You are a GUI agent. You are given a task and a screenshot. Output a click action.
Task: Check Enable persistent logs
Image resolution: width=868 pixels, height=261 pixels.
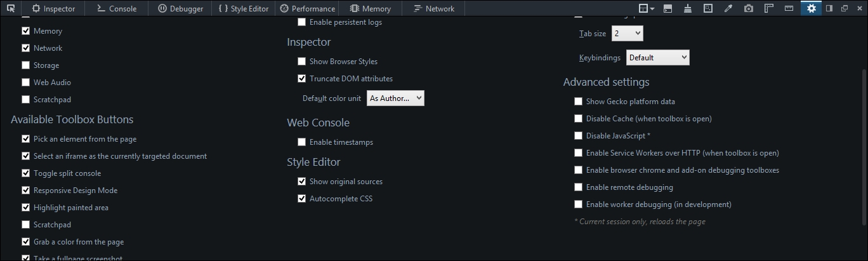point(301,22)
